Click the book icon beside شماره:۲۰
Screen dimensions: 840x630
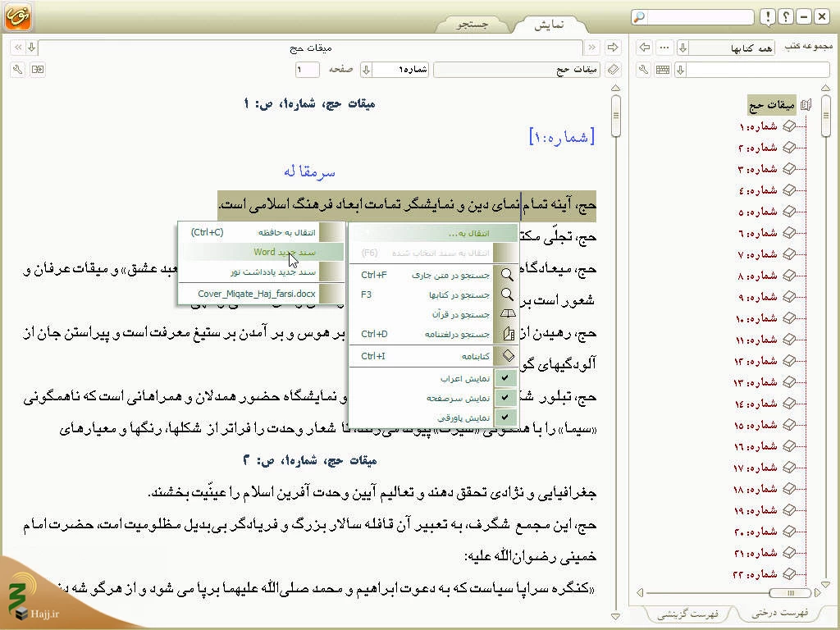[789, 532]
